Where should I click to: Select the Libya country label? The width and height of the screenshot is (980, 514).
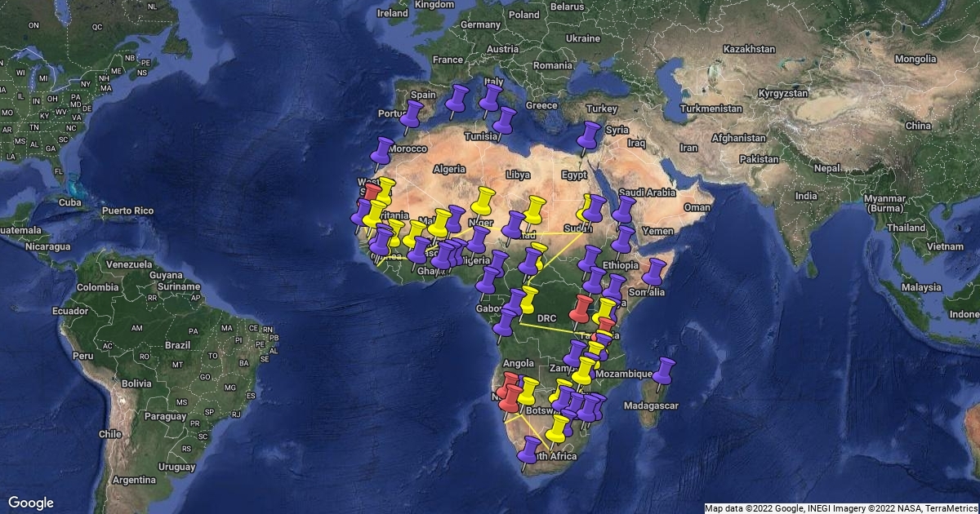(518, 175)
